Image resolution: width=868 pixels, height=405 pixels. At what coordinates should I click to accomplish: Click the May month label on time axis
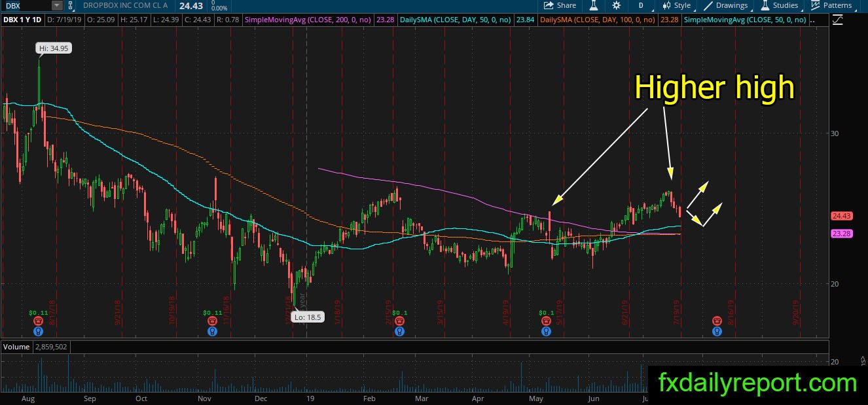pos(536,398)
